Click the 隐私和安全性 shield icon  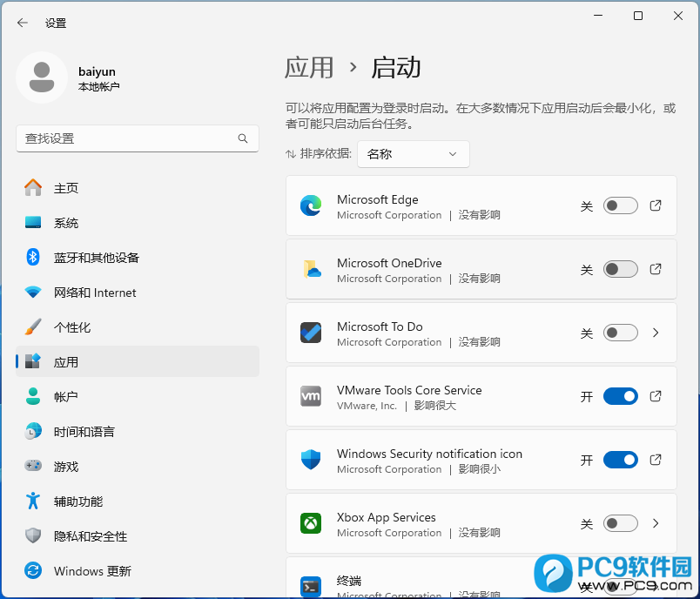33,535
